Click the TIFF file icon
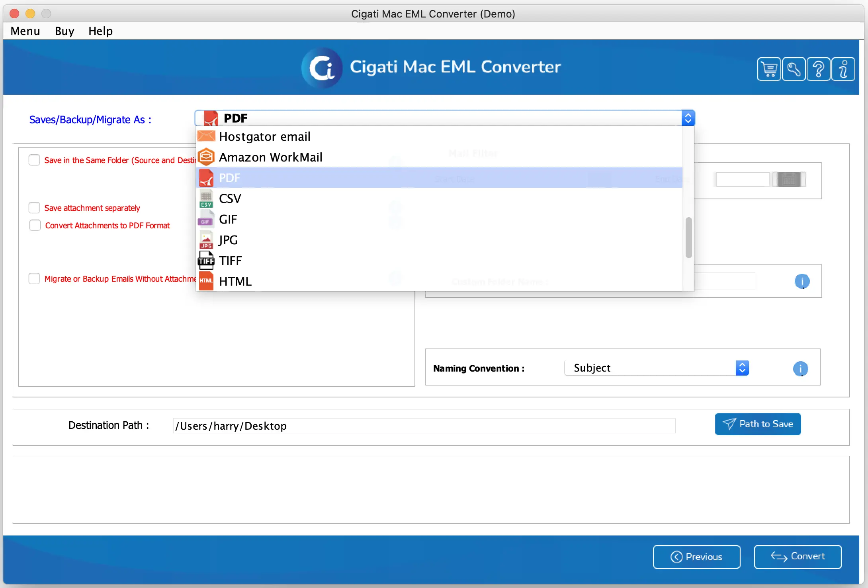868x588 pixels. (206, 261)
